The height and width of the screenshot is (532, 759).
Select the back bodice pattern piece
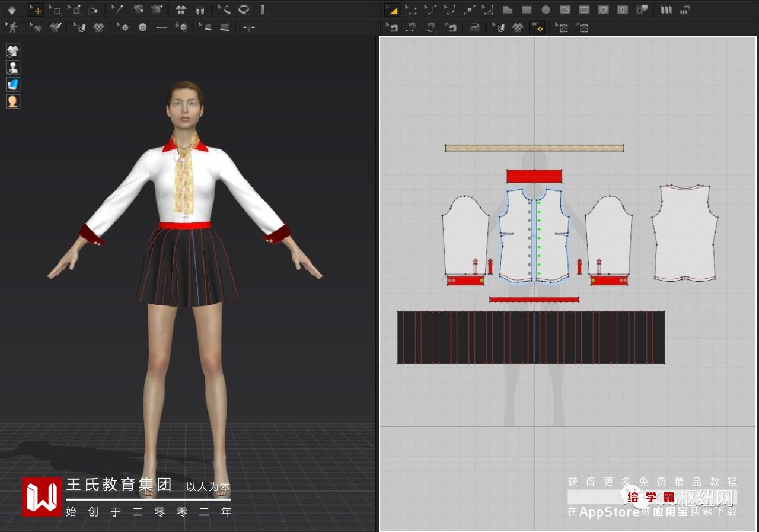[684, 234]
